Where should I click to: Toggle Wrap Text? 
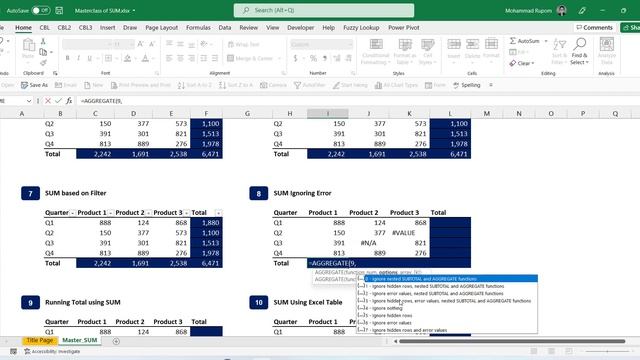coord(244,44)
